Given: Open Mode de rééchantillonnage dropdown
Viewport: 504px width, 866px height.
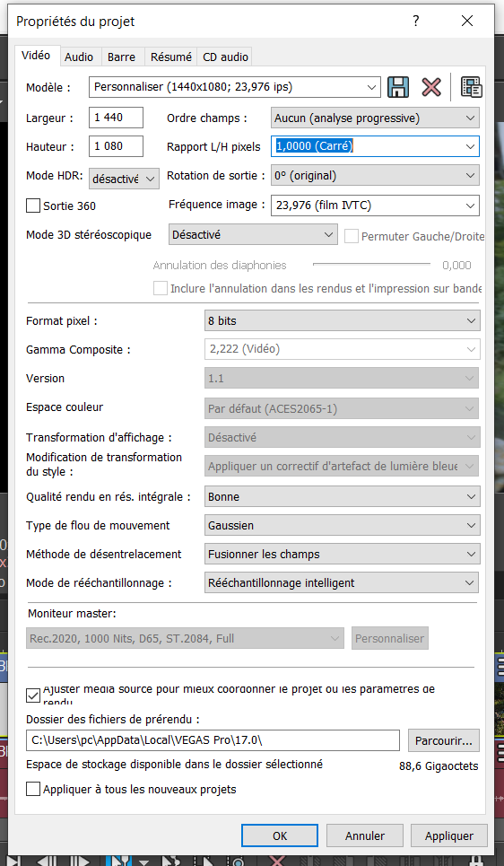Looking at the screenshot, I should click(x=343, y=582).
